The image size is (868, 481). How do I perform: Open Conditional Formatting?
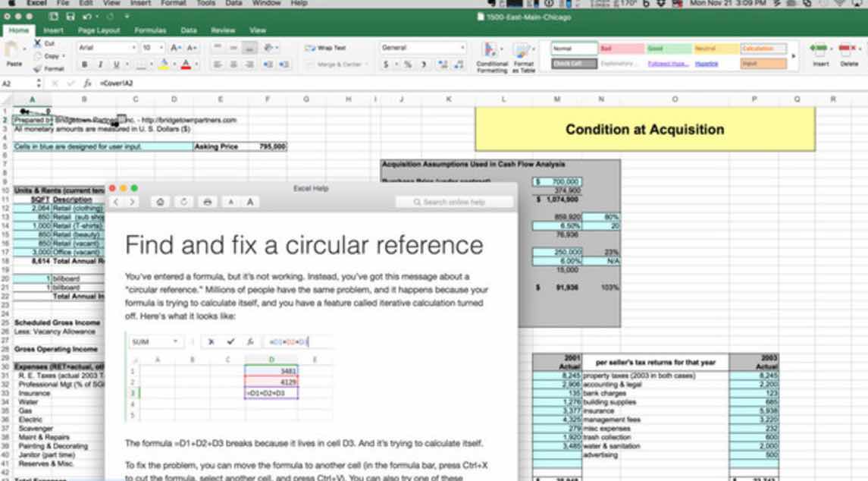[491, 57]
